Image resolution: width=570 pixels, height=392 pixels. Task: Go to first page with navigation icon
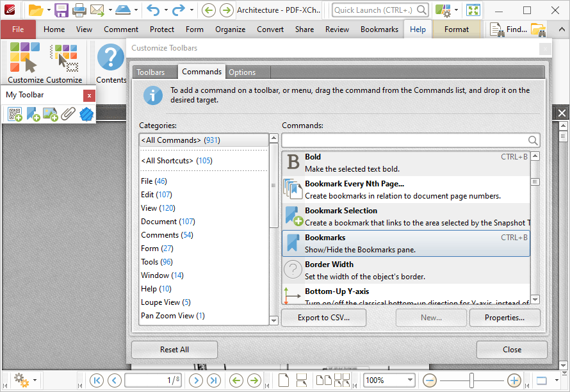(97, 380)
